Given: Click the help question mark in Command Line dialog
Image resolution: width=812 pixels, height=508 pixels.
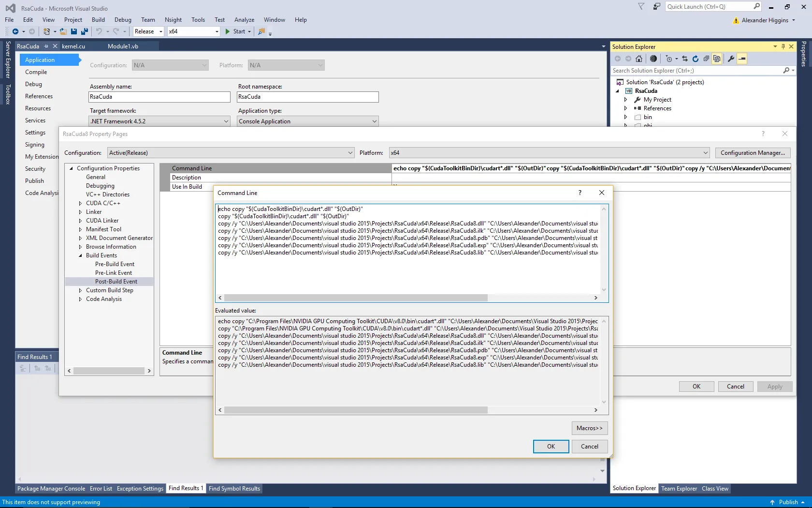Looking at the screenshot, I should tap(580, 193).
